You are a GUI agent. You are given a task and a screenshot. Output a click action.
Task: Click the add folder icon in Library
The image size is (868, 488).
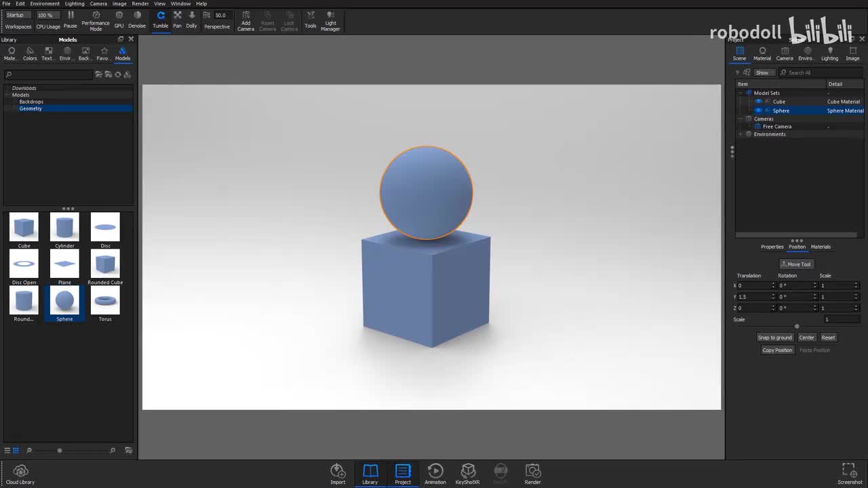(x=98, y=75)
